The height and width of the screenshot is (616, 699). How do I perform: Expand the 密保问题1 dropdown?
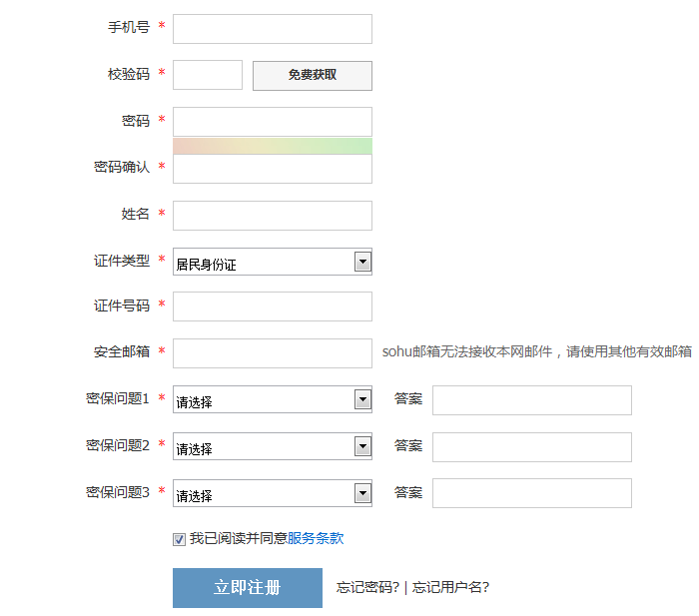point(272,400)
